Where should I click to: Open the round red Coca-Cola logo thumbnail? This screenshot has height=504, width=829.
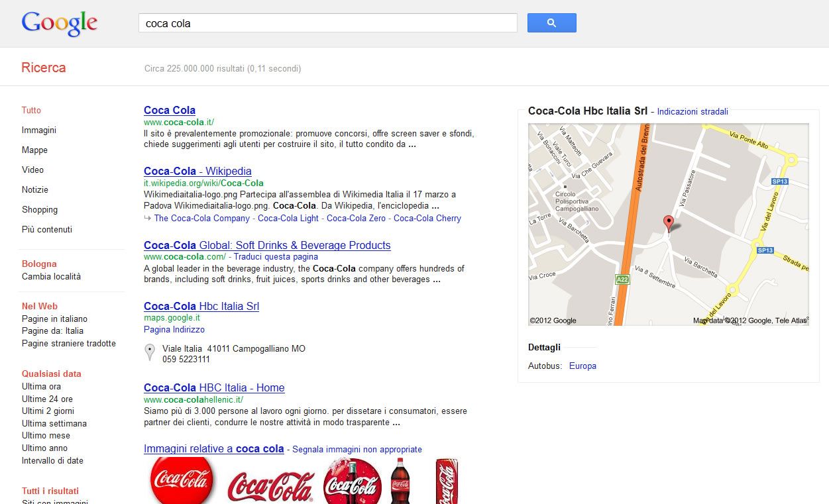pos(181,481)
